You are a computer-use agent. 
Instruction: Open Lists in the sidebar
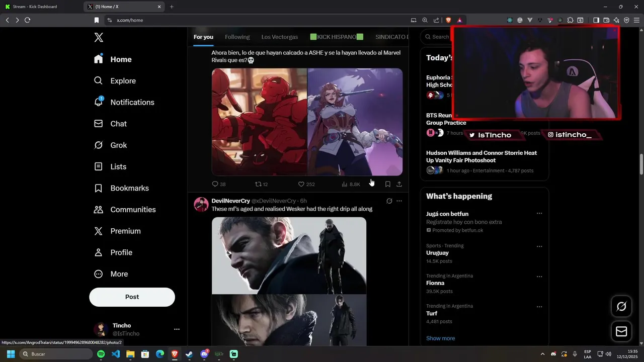point(111,166)
